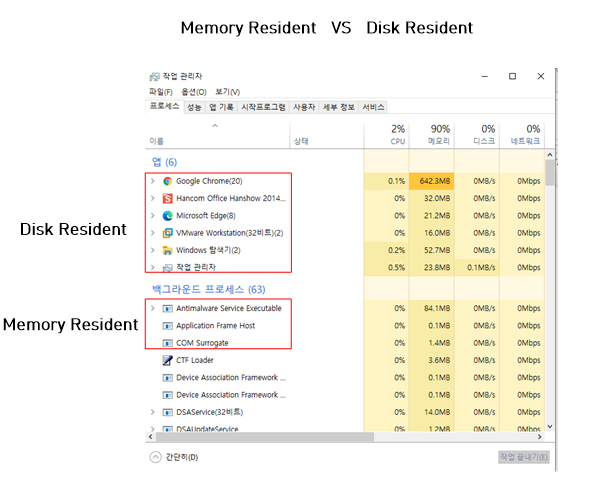Click the 84.1MB Antimalware memory value
This screenshot has width=605, height=480.
[x=437, y=308]
